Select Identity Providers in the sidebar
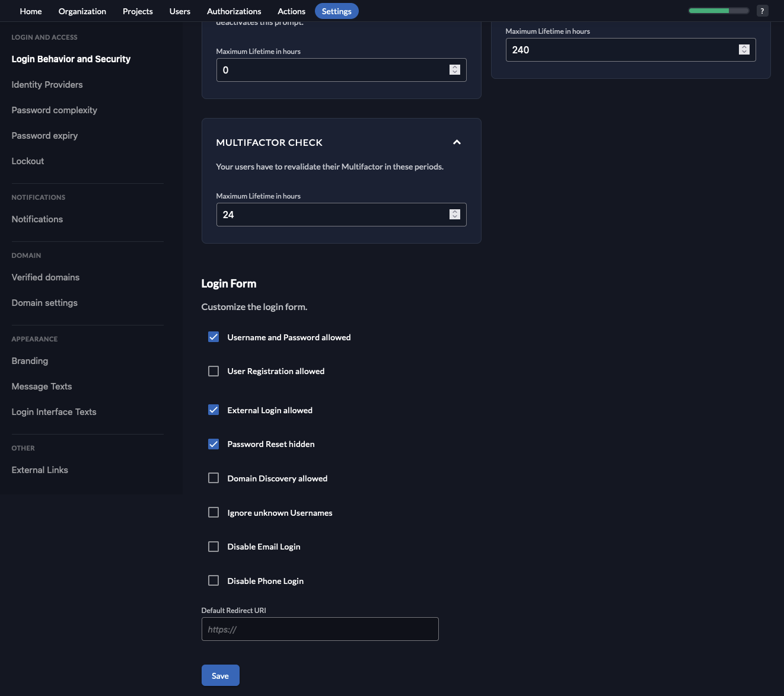 click(47, 84)
